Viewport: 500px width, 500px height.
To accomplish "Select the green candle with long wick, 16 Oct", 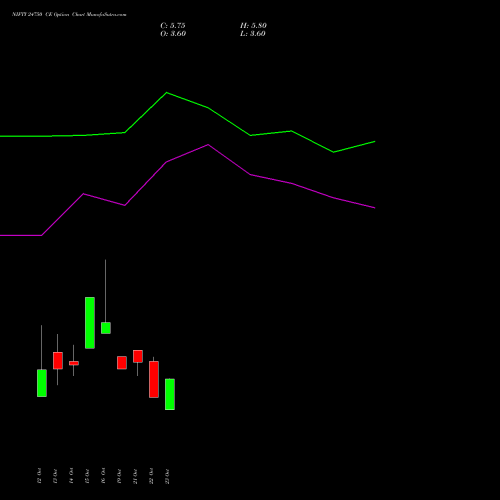I will click(106, 328).
